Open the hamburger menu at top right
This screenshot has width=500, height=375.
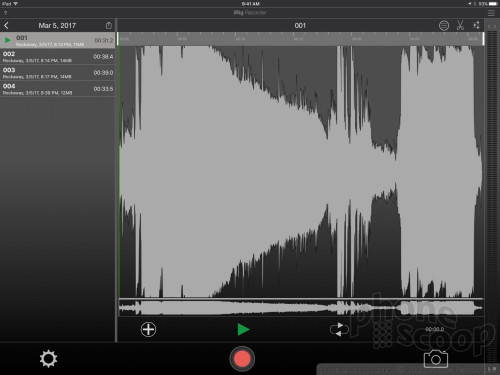click(491, 13)
